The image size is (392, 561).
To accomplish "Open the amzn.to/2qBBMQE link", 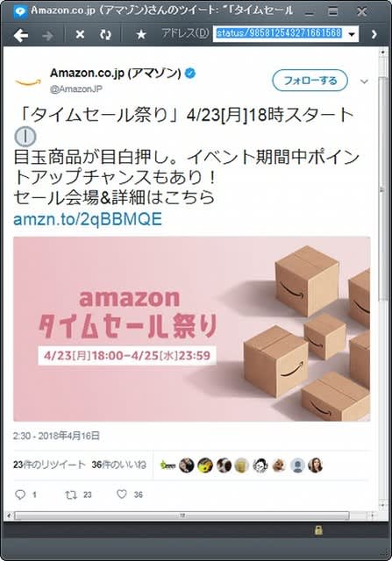I will pyautogui.click(x=88, y=219).
